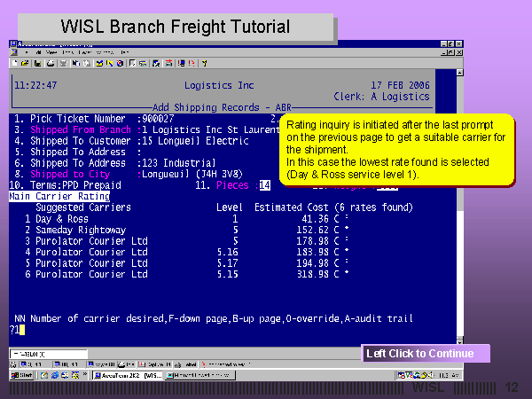Click the Estimated Cost column header

(x=292, y=207)
